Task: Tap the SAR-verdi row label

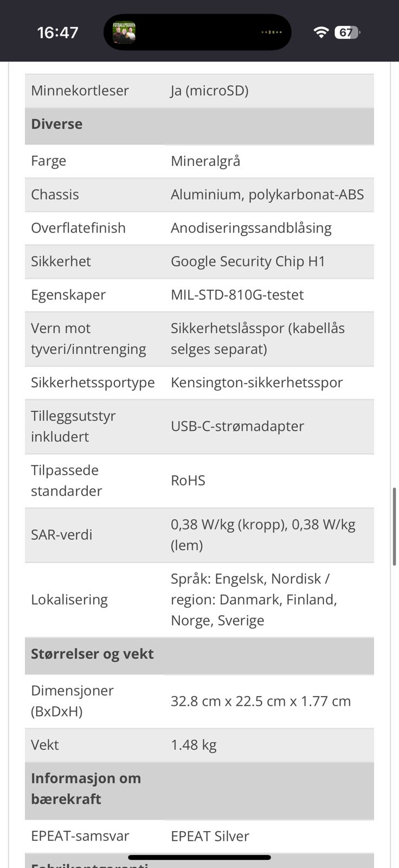Action: (x=62, y=535)
